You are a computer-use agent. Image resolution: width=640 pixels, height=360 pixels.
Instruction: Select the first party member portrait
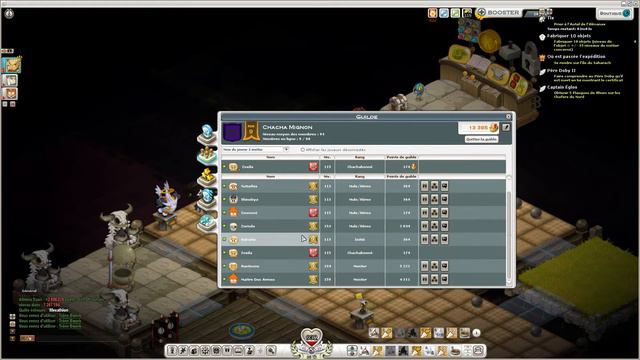pos(11,65)
